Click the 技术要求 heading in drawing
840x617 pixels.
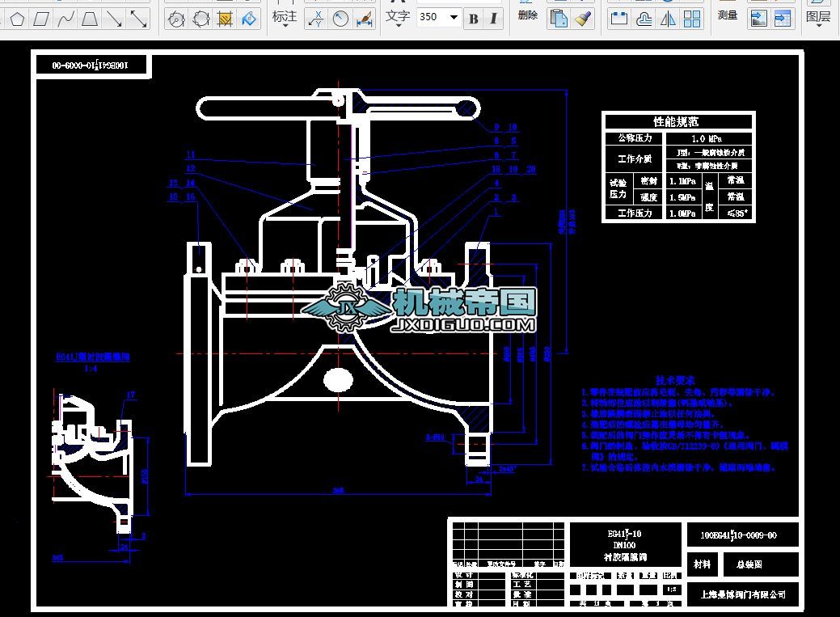coord(676,380)
